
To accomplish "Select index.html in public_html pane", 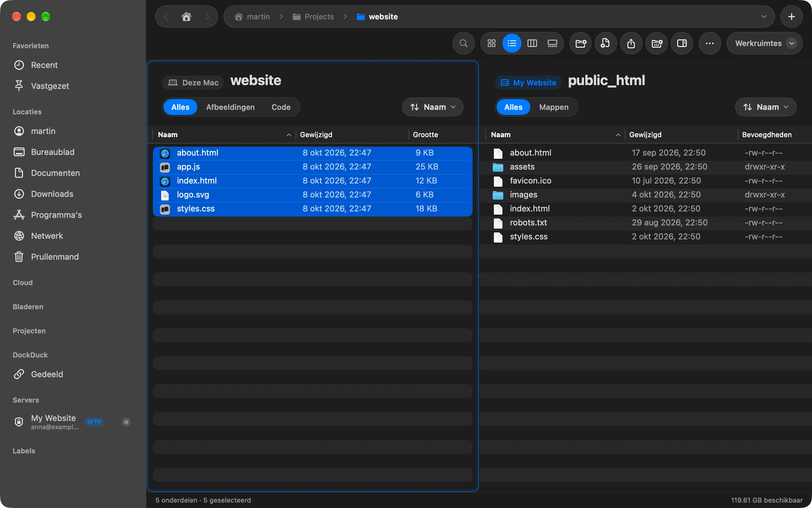I will coord(645,209).
